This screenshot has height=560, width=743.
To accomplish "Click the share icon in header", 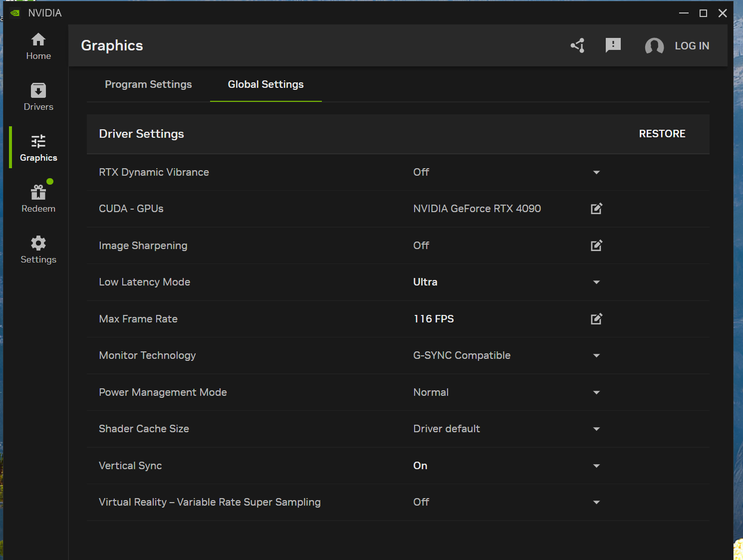I will click(x=578, y=45).
